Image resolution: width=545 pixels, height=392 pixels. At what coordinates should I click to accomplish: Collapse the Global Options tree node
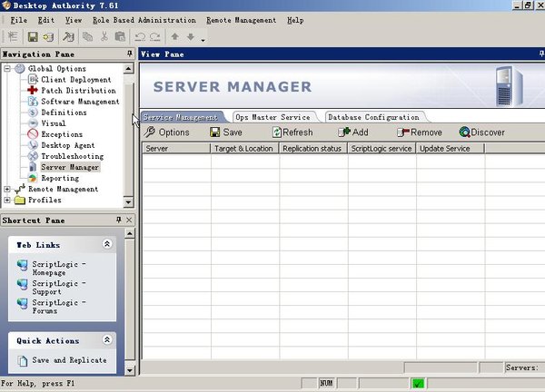pyautogui.click(x=8, y=69)
